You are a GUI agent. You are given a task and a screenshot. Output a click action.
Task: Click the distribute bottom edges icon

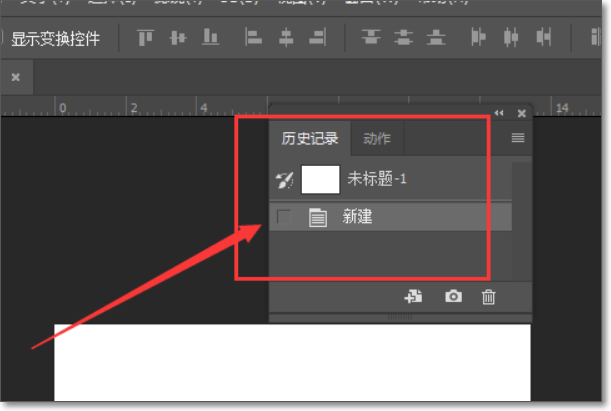tap(436, 37)
